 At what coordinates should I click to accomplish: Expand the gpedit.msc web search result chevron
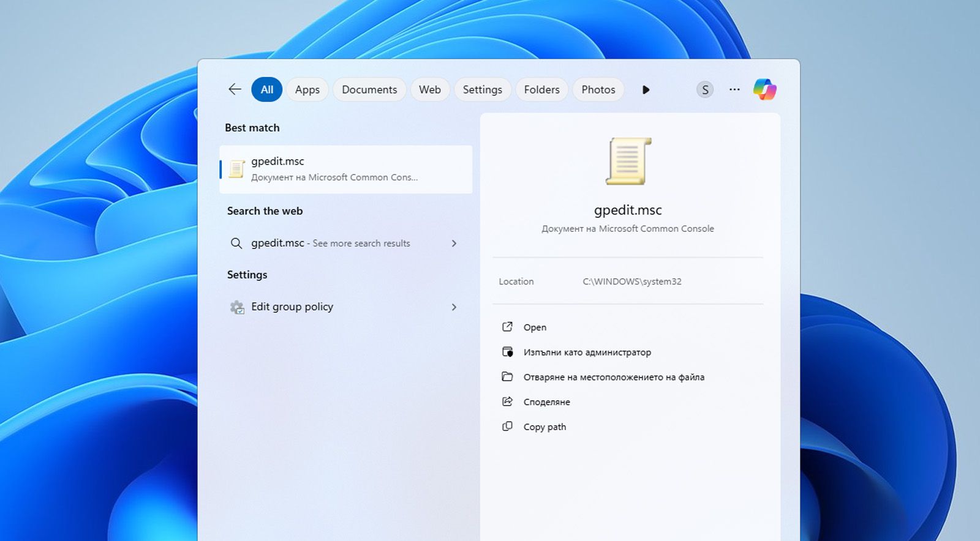coord(454,244)
